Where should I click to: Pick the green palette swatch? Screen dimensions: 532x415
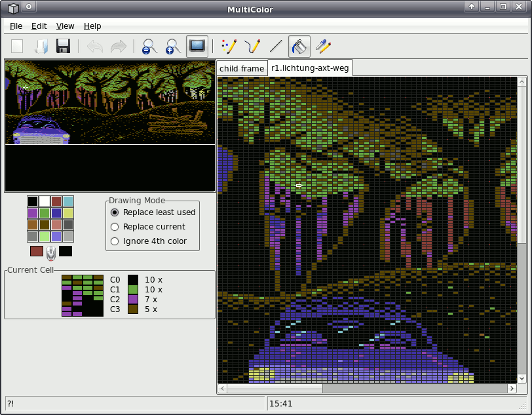[x=45, y=213]
